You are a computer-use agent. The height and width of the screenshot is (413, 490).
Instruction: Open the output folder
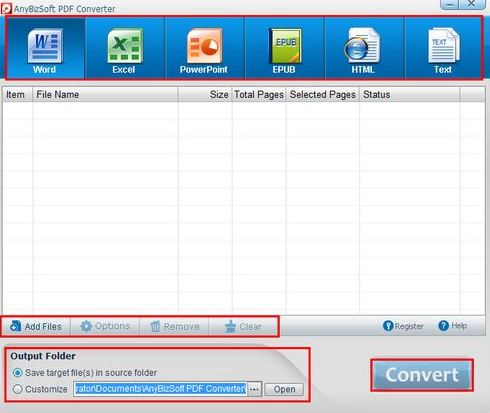(x=284, y=389)
